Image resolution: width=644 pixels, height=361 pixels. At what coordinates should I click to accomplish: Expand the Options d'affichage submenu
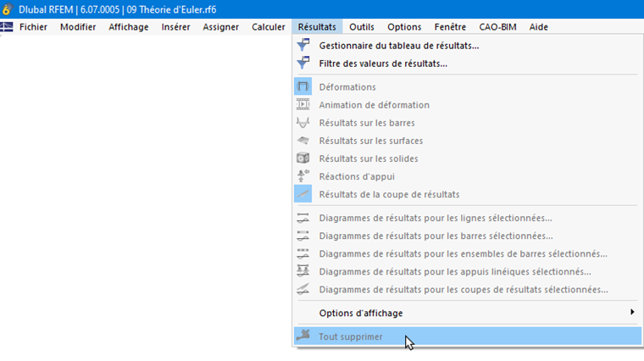467,313
